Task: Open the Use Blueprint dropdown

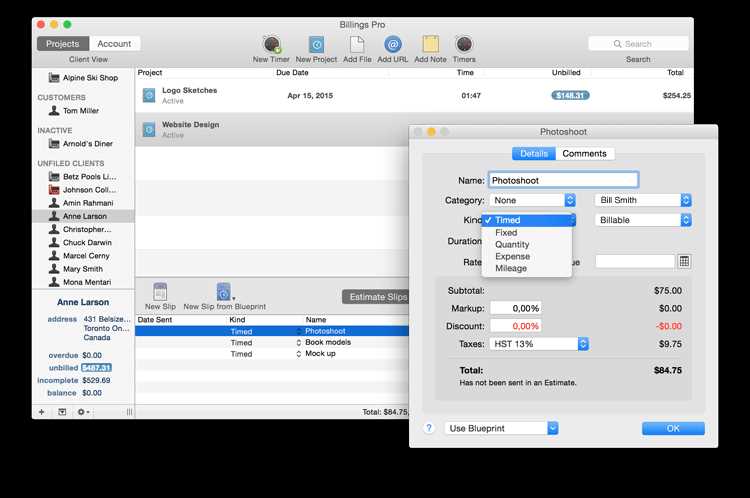Action: coord(501,428)
